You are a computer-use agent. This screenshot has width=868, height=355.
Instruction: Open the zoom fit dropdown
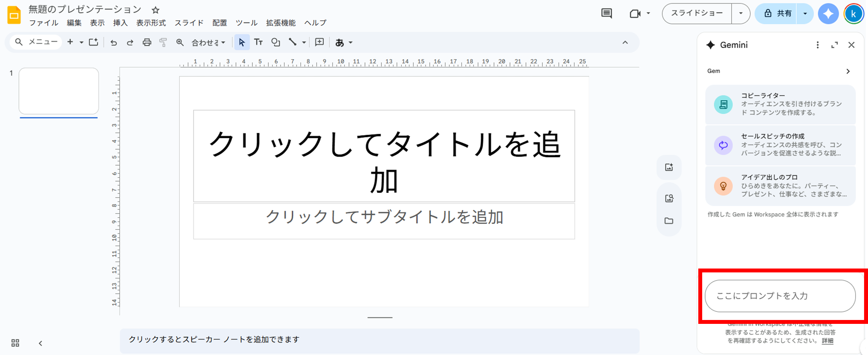click(208, 42)
